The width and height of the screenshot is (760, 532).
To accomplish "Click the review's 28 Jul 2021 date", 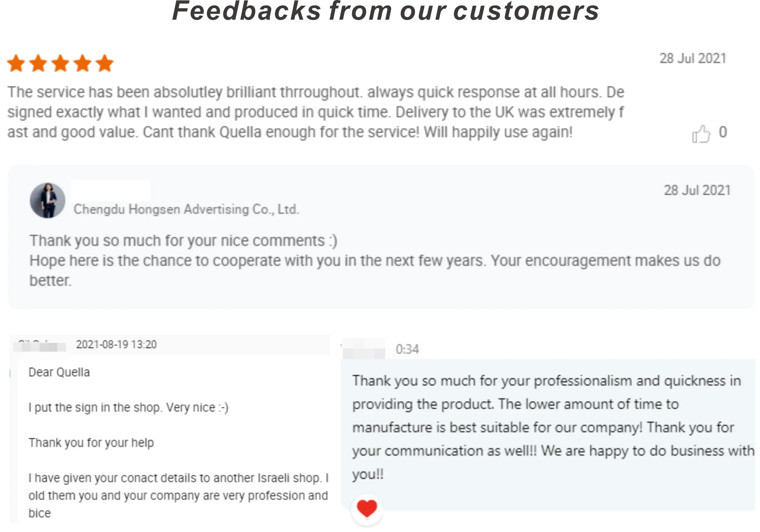I will (x=692, y=59).
